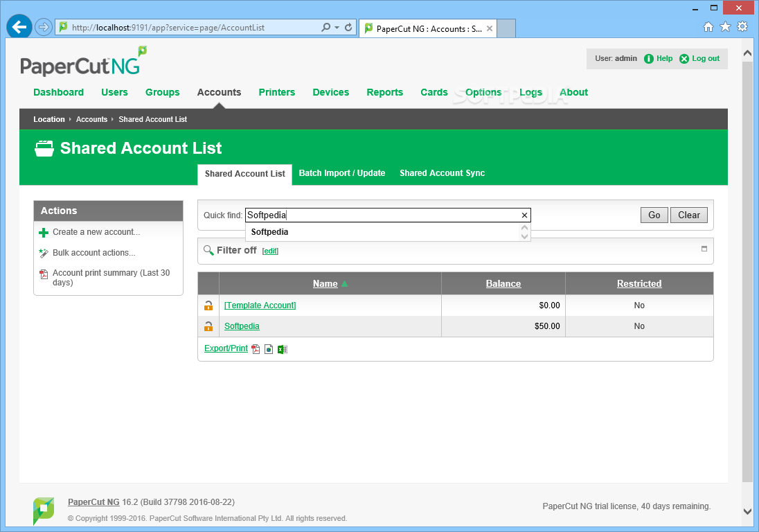Open the browser tools gear icon
Viewport: 759px width, 532px height.
[742, 26]
